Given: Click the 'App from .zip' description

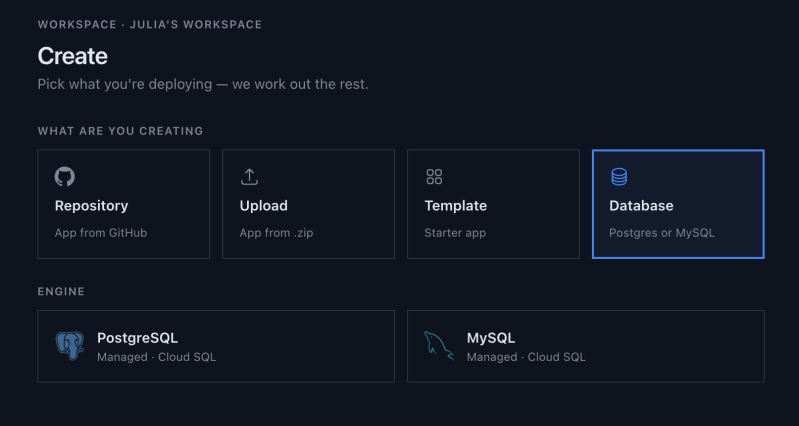Looking at the screenshot, I should tap(276, 233).
